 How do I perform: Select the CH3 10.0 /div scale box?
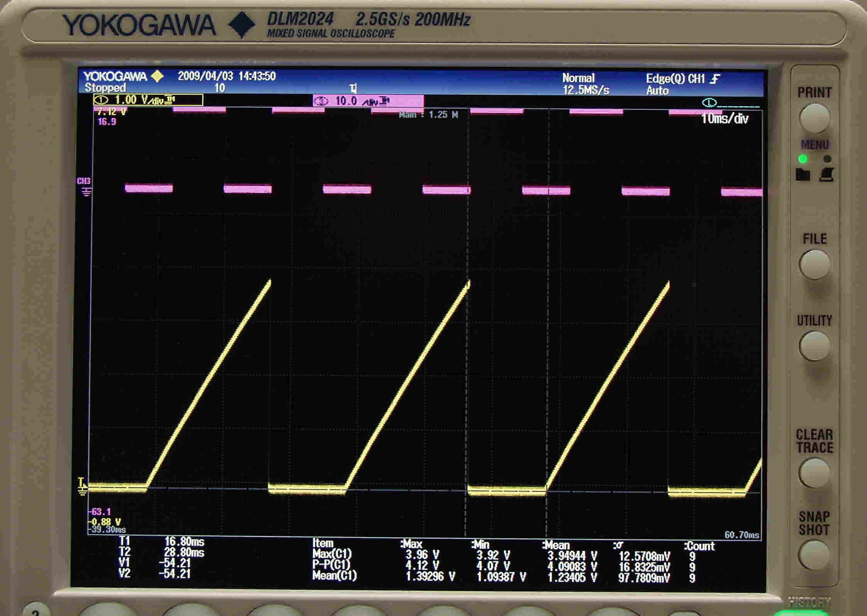click(x=368, y=101)
